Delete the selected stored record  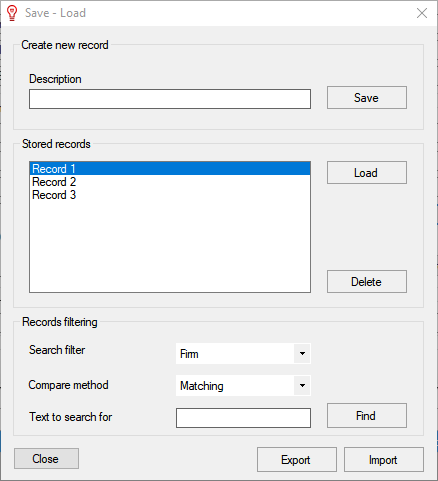pyautogui.click(x=367, y=282)
